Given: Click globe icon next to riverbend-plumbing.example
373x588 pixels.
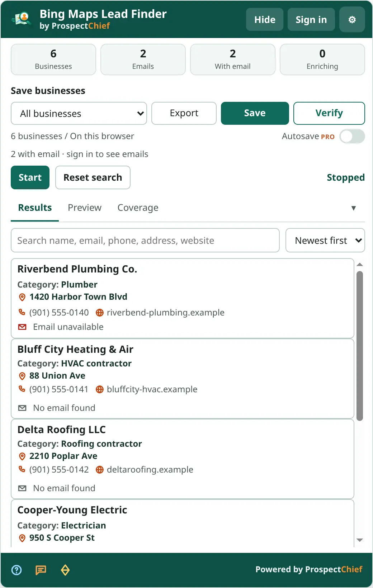Looking at the screenshot, I should [x=100, y=313].
